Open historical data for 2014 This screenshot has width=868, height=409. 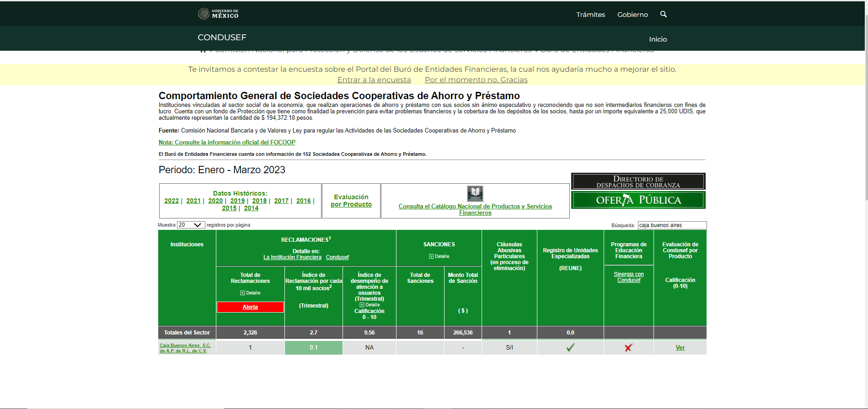251,208
